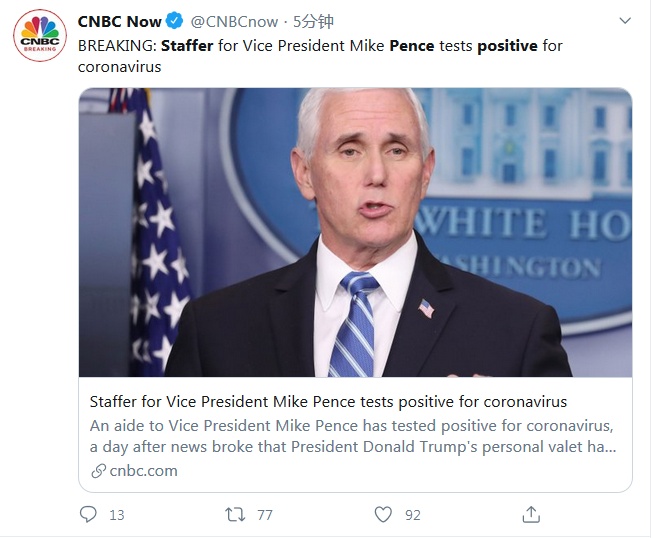Click the retweet count 77
The height and width of the screenshot is (538, 653).
click(265, 515)
